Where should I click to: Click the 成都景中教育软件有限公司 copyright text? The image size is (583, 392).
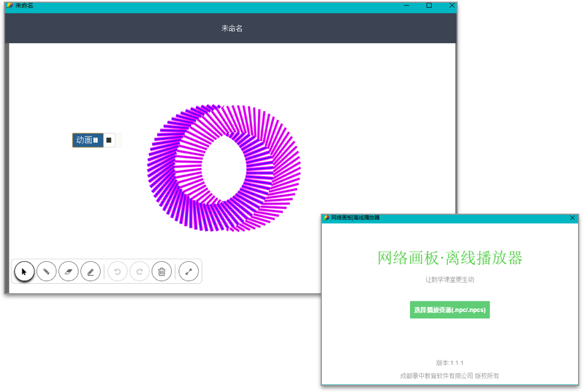[449, 375]
